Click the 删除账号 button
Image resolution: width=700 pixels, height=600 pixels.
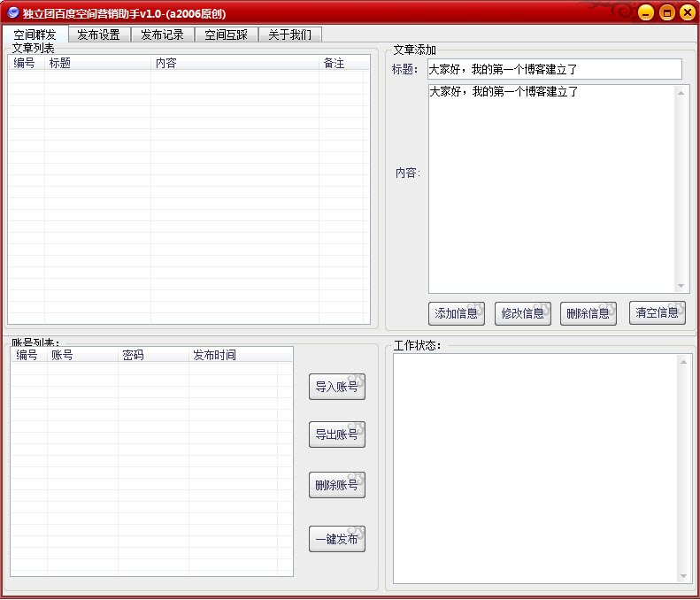[x=337, y=485]
